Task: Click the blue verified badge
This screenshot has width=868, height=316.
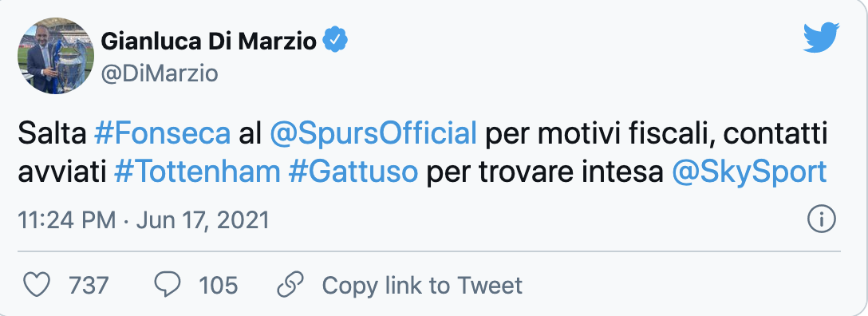Action: click(x=335, y=41)
